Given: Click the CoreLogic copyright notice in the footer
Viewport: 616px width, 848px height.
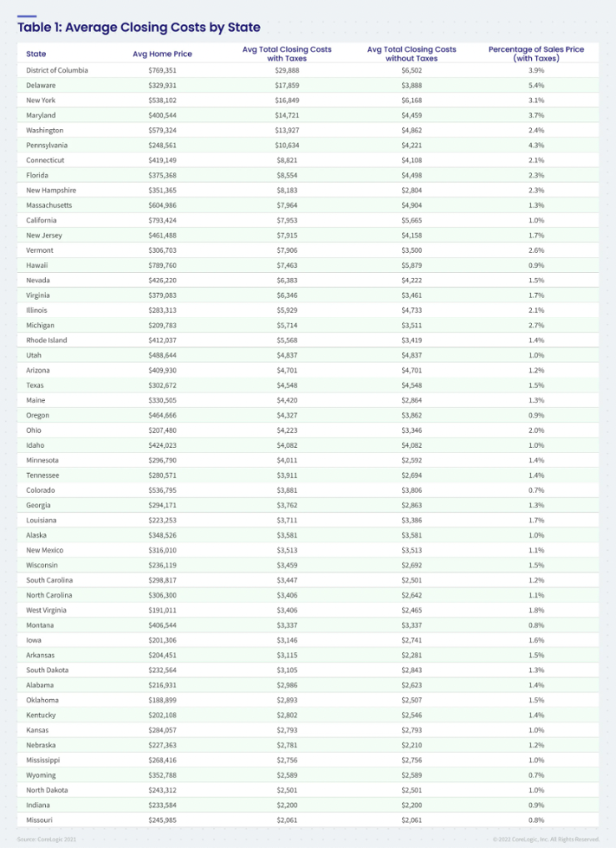Looking at the screenshot, I should [x=544, y=838].
